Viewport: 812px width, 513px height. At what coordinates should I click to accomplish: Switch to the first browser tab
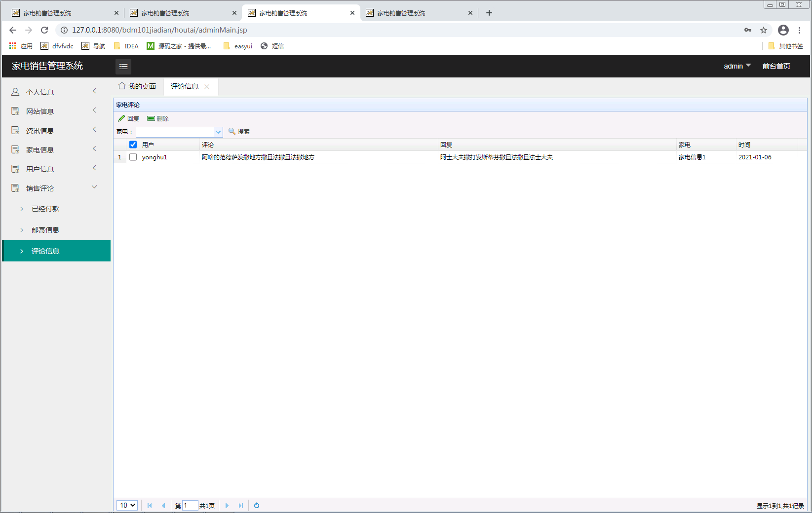point(64,13)
